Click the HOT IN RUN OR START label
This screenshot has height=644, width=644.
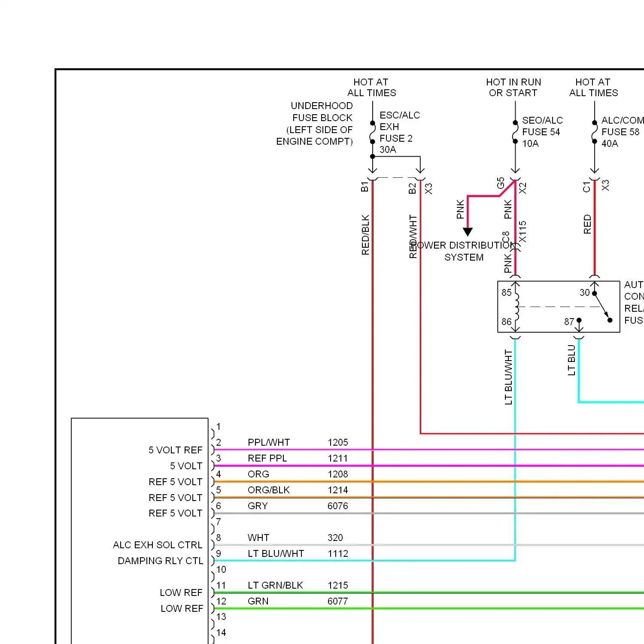point(513,88)
